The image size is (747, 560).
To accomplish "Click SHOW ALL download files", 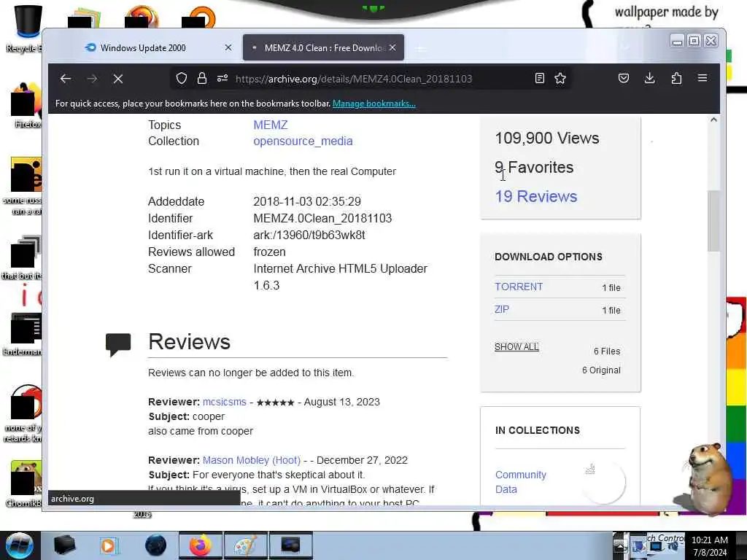I will point(517,346).
